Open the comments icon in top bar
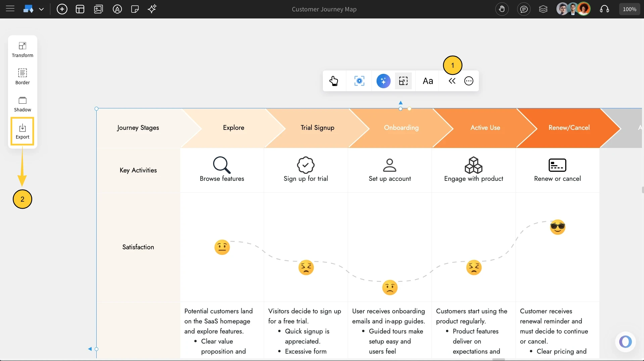Viewport: 644px width, 361px height. coord(524,9)
